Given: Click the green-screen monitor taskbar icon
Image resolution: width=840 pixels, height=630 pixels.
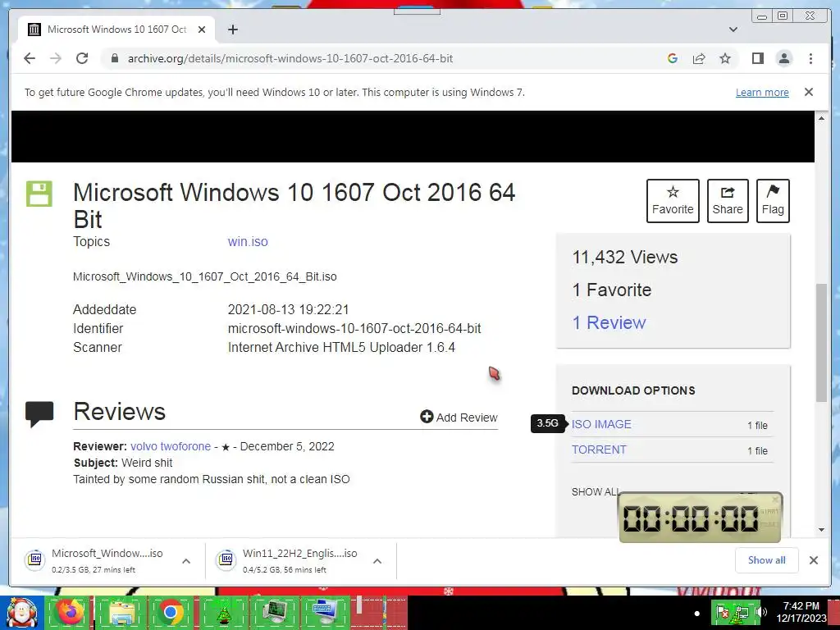Looking at the screenshot, I should [275, 612].
